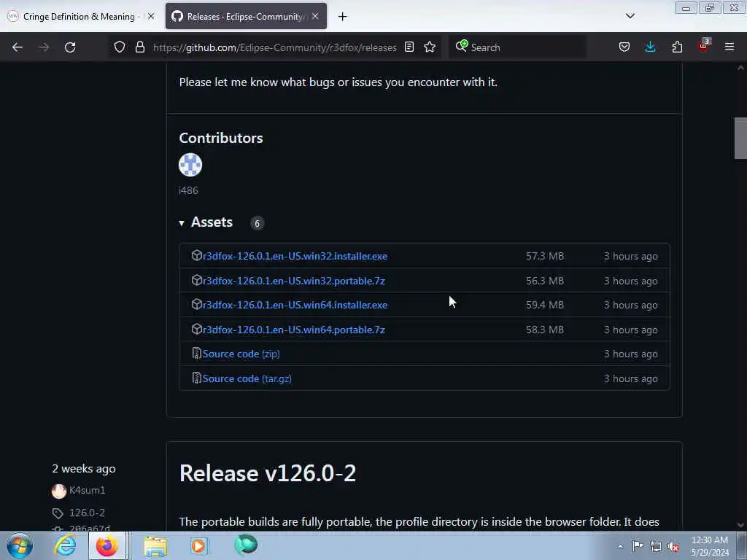The height and width of the screenshot is (560, 747).
Task: Open the 126.0-2 tag link
Action: click(x=88, y=513)
